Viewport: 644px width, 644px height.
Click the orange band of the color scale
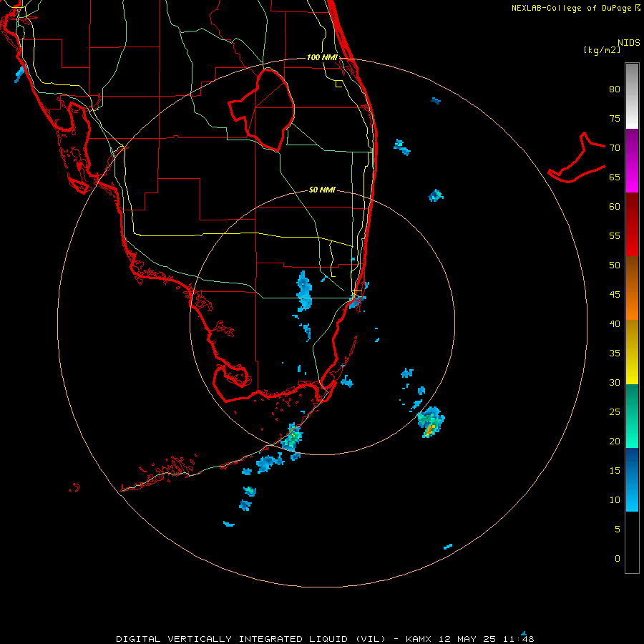[x=632, y=288]
